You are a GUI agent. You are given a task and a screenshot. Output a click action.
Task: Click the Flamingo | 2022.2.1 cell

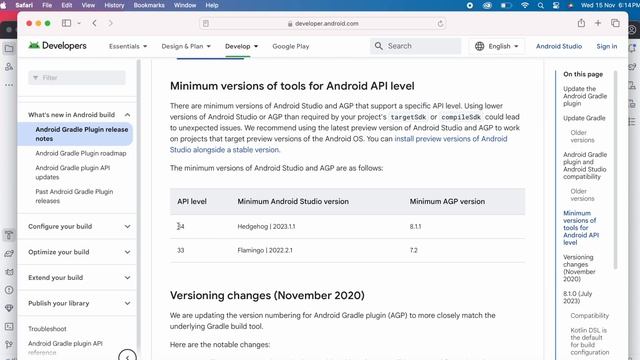(265, 250)
